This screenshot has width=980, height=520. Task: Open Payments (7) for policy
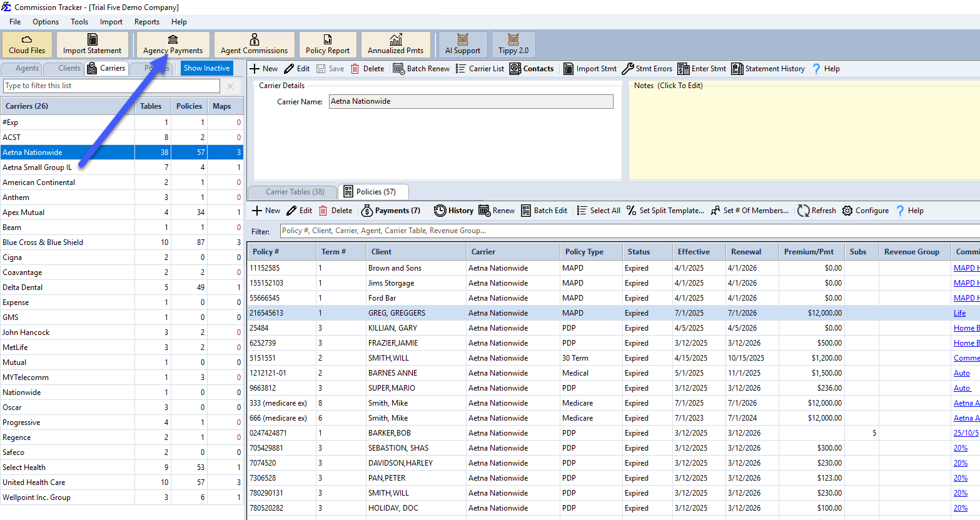click(391, 211)
